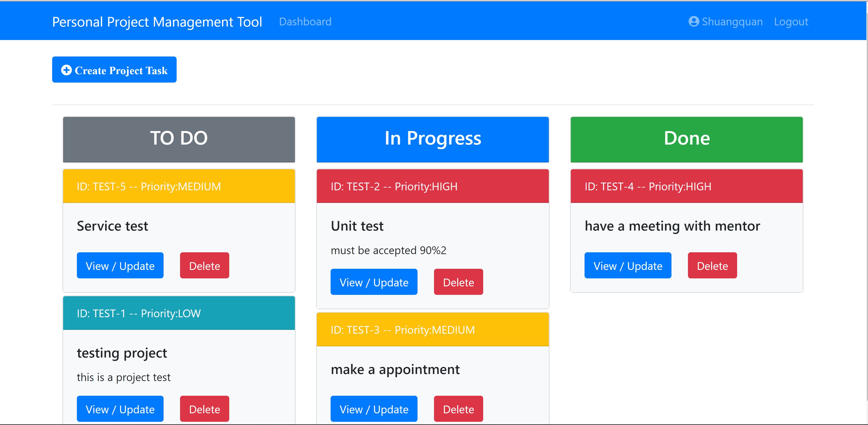868x425 pixels.
Task: Delete the have a meeting with mentor task
Action: point(712,265)
